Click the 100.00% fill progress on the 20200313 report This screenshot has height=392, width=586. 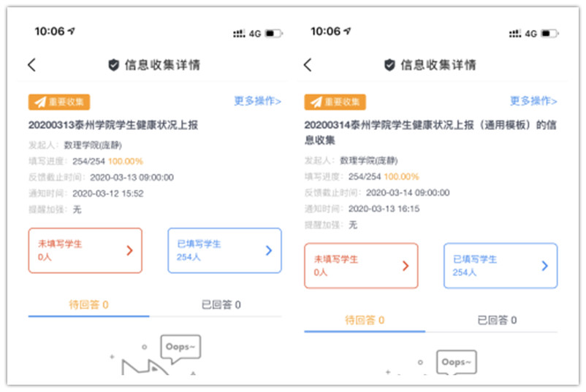(x=125, y=161)
